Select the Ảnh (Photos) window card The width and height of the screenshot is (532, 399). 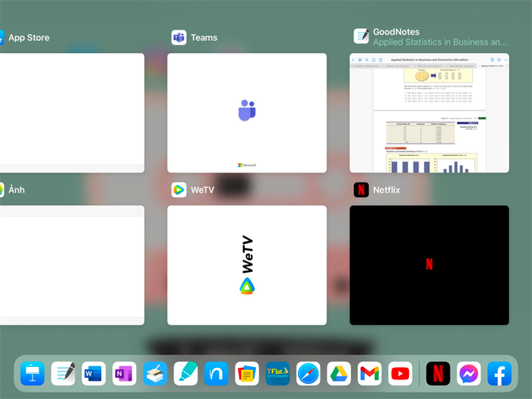(72, 264)
